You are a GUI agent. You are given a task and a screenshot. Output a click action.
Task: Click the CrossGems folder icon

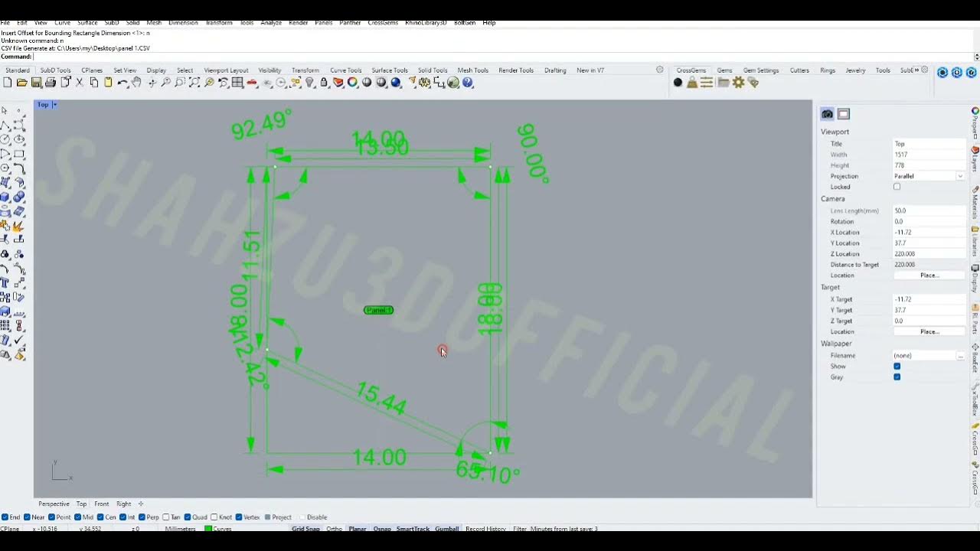(723, 83)
